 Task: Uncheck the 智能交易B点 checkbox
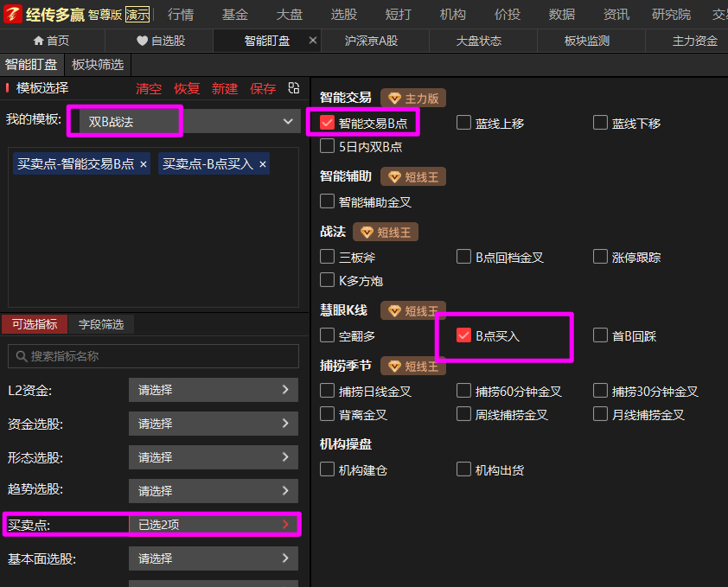[x=327, y=123]
